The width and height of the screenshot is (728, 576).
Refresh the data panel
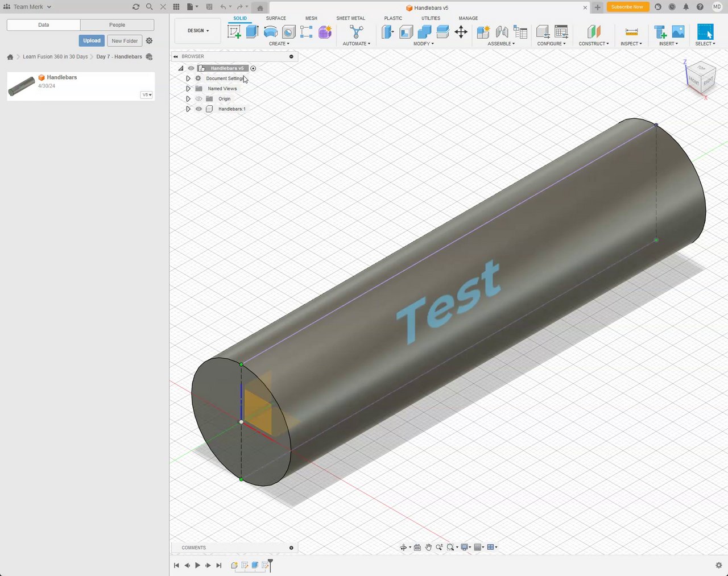[136, 7]
